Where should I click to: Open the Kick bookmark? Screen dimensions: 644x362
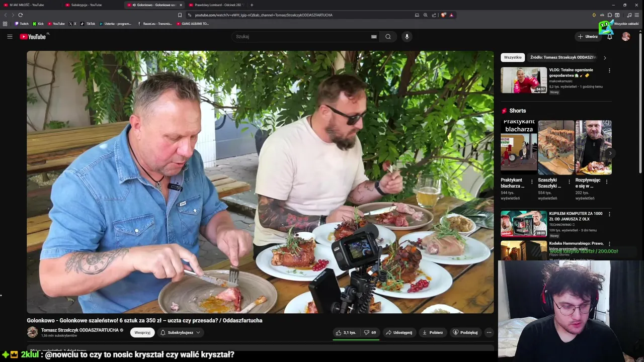pos(38,24)
